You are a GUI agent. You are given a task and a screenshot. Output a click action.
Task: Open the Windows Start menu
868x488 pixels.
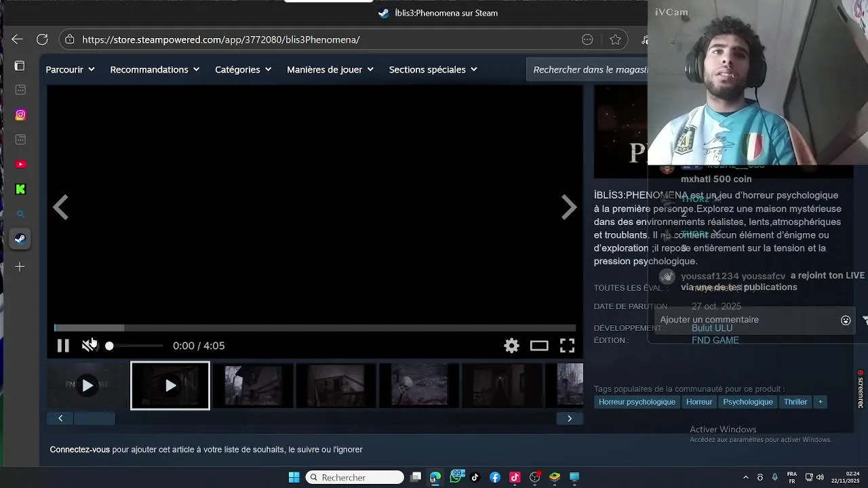coord(294,477)
